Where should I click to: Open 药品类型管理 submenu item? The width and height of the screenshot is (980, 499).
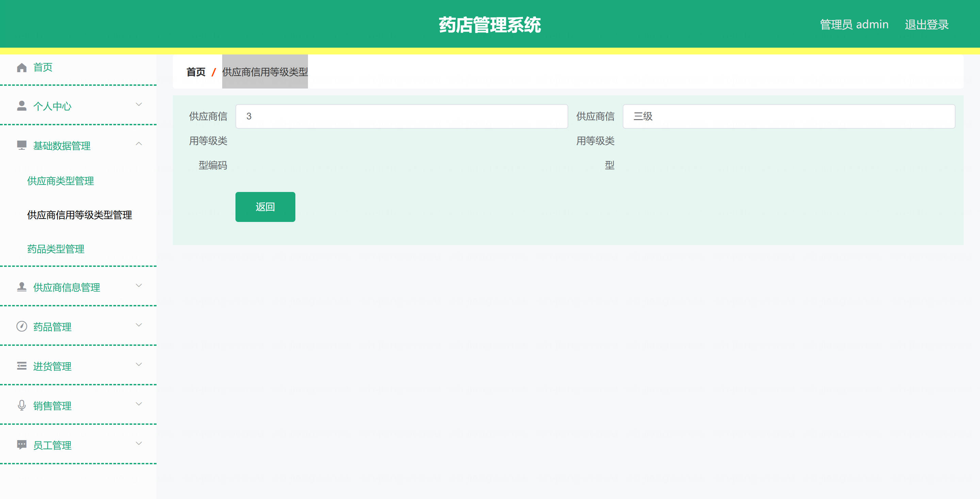pos(56,249)
